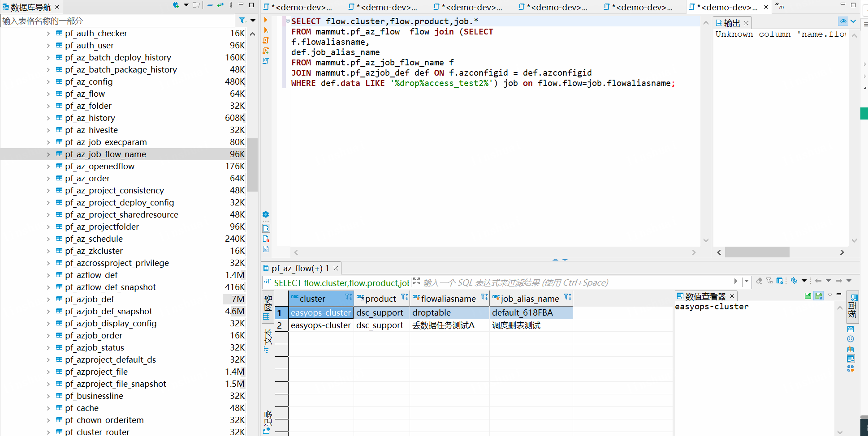
Task: Open output panel view menu chevron
Action: click(853, 21)
